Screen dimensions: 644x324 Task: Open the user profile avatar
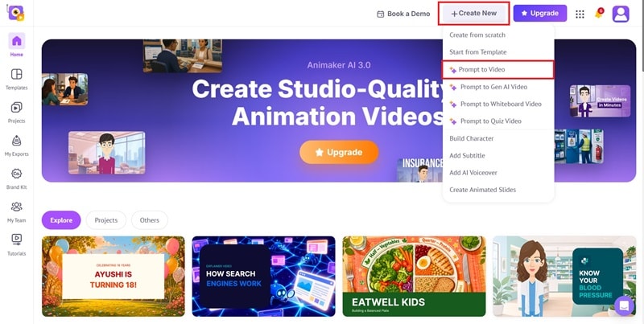(x=621, y=14)
